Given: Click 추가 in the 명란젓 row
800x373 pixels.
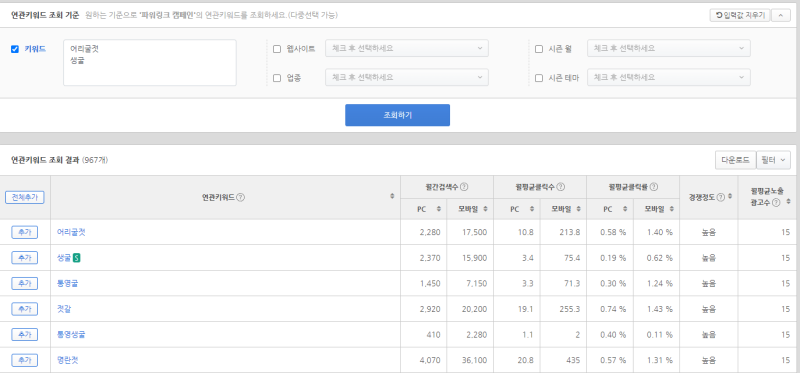Looking at the screenshot, I should (24, 360).
